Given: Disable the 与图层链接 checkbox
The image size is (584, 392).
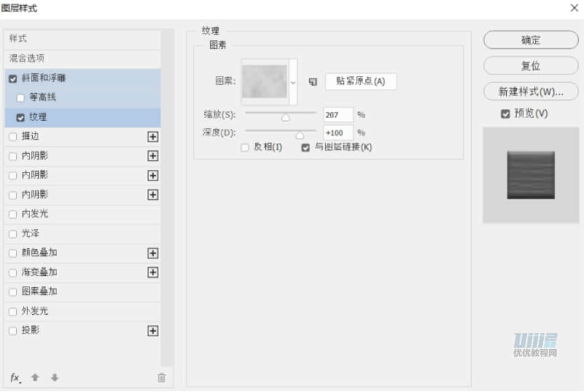Looking at the screenshot, I should point(305,147).
